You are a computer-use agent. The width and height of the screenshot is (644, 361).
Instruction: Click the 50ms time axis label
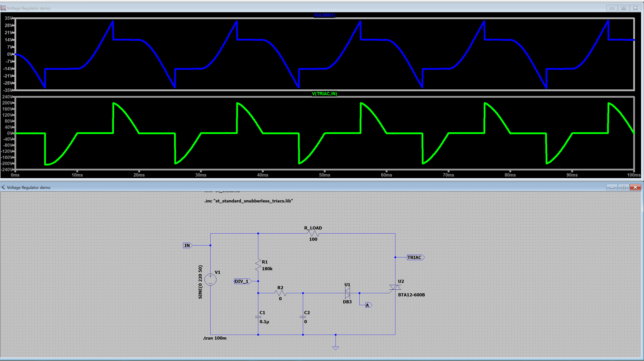point(324,175)
